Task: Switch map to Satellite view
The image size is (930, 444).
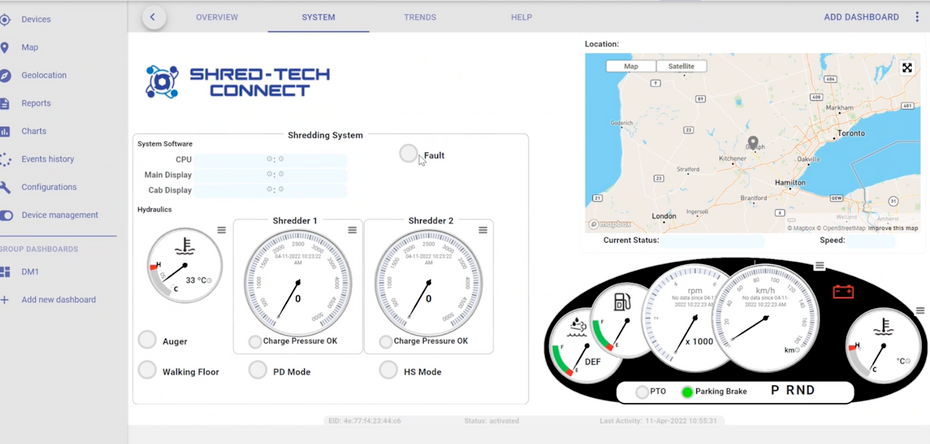Action: pos(681,66)
